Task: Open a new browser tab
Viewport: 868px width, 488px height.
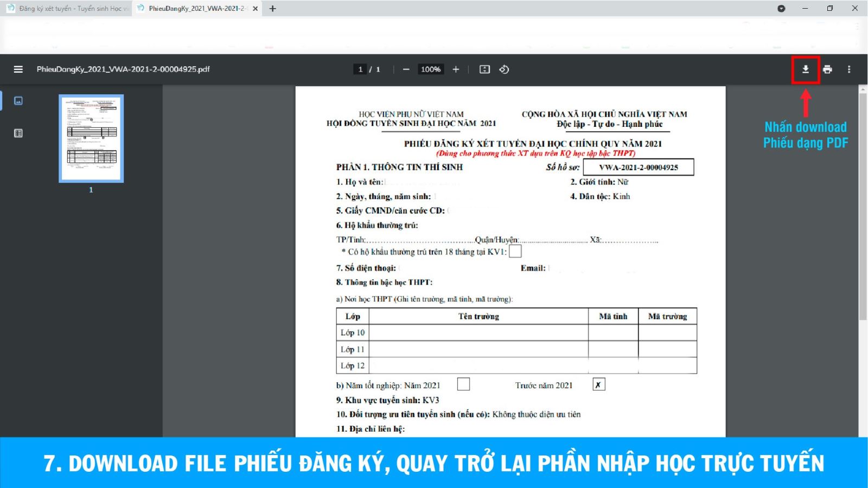Action: click(273, 9)
